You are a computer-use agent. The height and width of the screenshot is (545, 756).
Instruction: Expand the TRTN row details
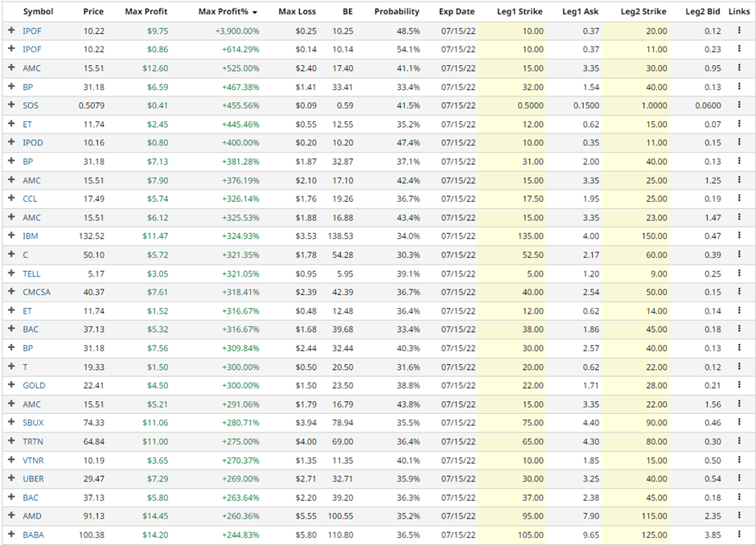(11, 441)
